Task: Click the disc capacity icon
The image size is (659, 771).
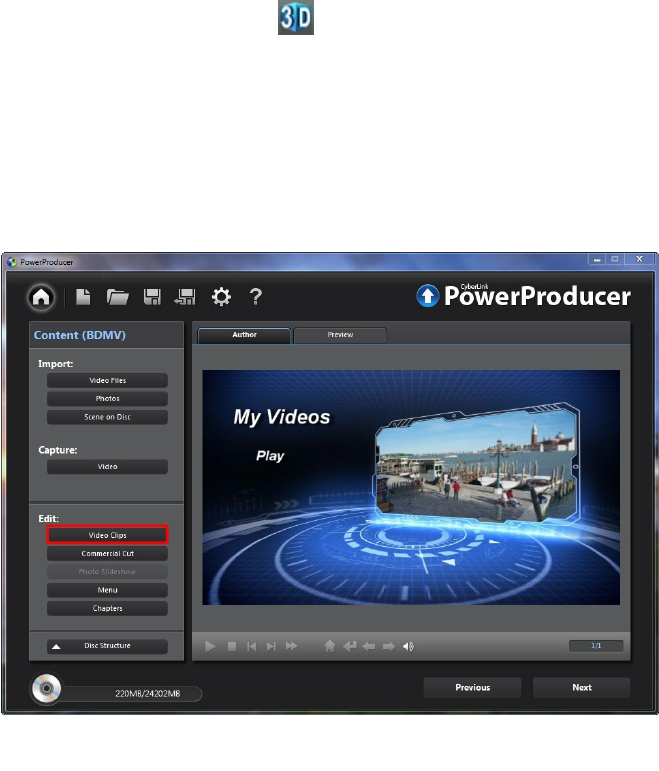Action: tap(46, 688)
